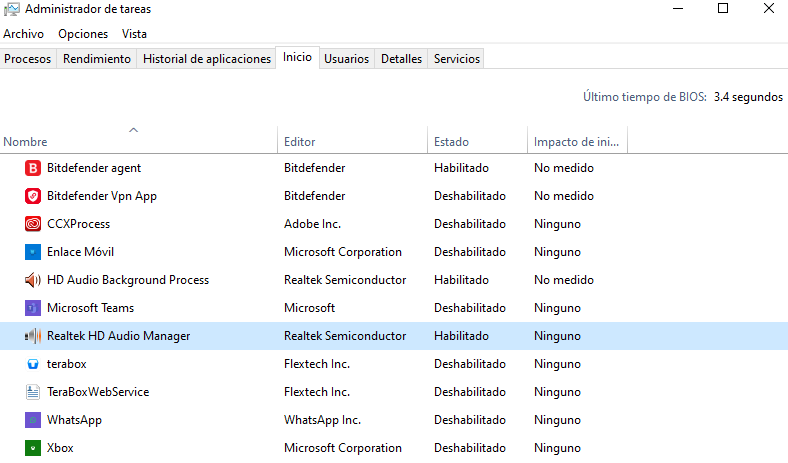Click the Microsoft Teams icon
This screenshot has height=463, width=788.
coord(32,308)
